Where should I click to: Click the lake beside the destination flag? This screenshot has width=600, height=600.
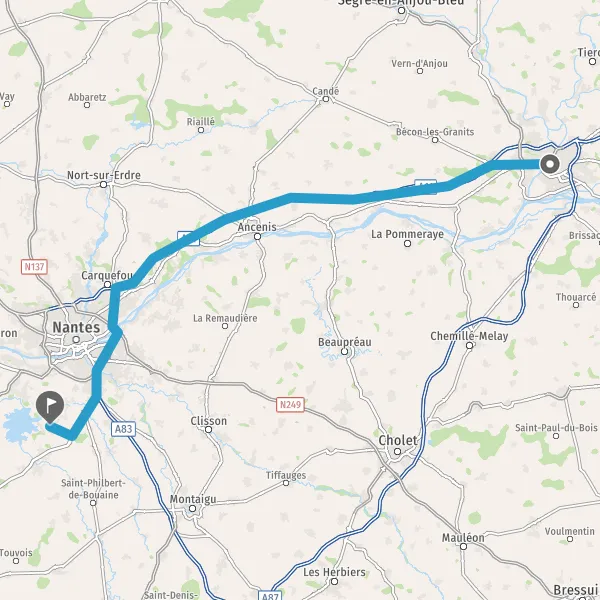click(19, 425)
